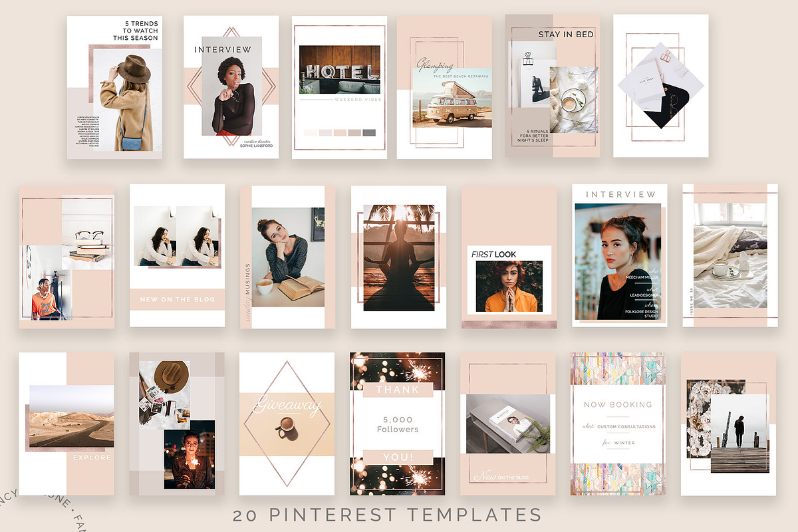Select the woman holding sparkler photo

point(190,454)
